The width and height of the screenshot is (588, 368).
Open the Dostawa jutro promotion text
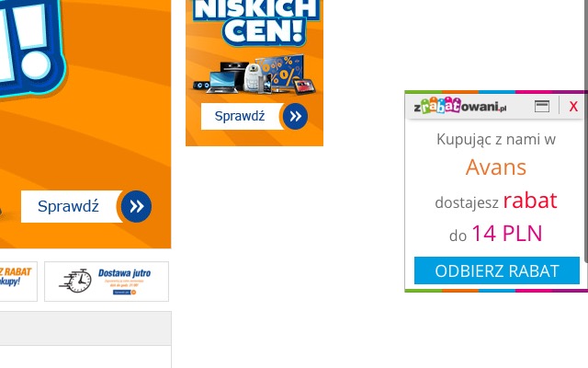click(x=125, y=273)
